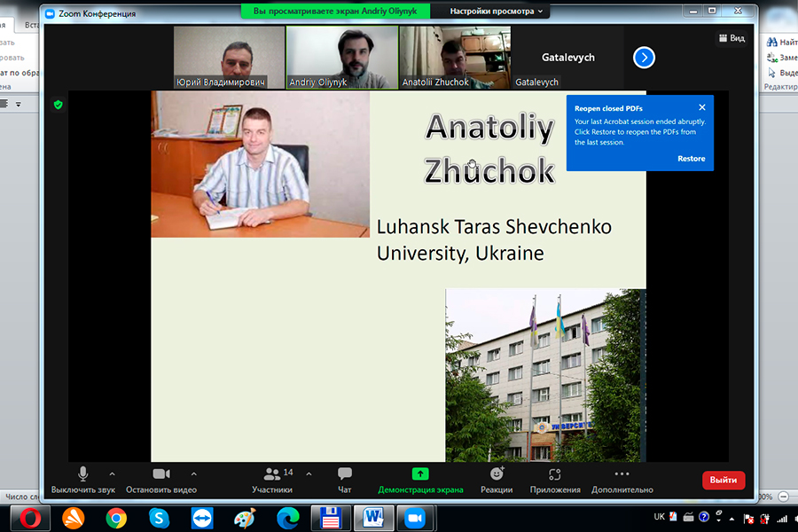Click Word zoom-out minus button
The height and width of the screenshot is (532, 798).
[x=784, y=497]
